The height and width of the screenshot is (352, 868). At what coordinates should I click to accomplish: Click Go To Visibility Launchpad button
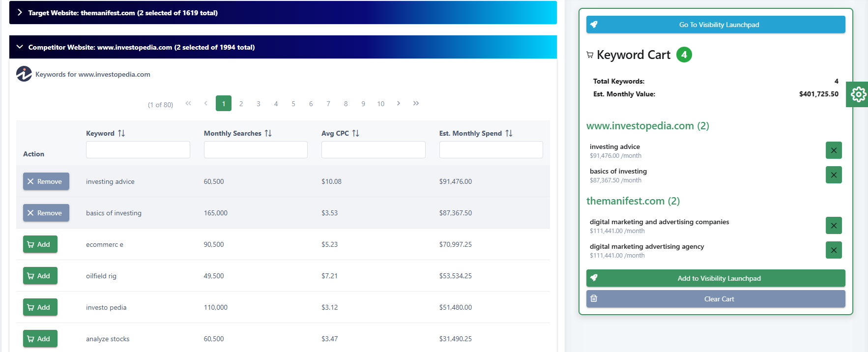(x=716, y=25)
